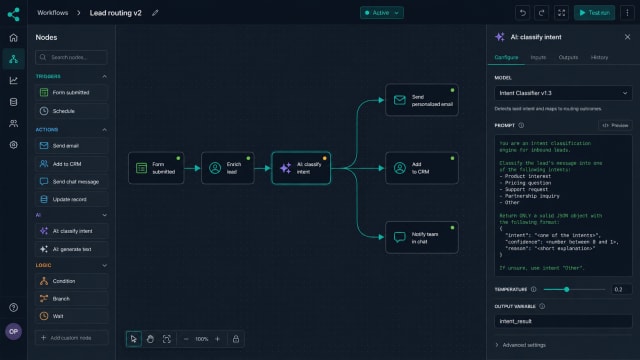Screen dimensions: 640x360
Task: Pick Condition node from Logic list
Action: click(x=71, y=281)
